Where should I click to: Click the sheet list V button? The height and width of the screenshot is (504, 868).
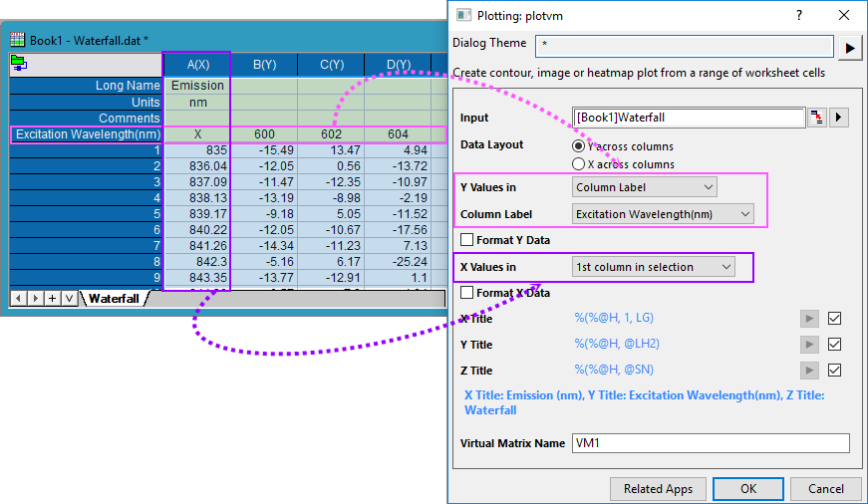click(69, 298)
